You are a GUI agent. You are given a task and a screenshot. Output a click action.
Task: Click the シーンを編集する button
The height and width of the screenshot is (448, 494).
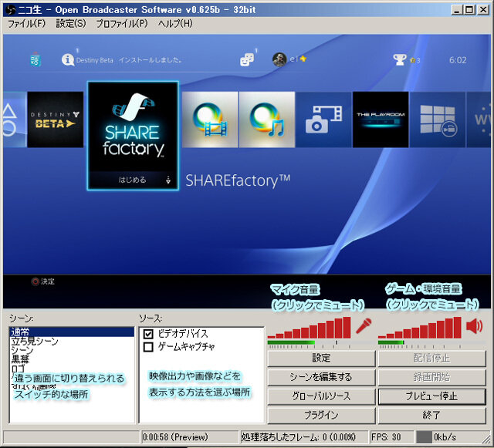(321, 377)
